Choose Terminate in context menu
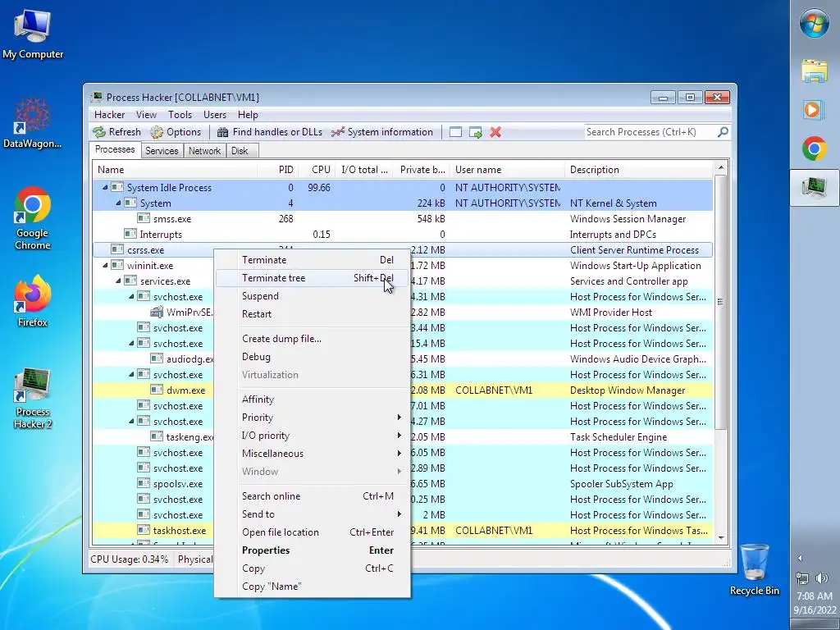This screenshot has height=630, width=840. [313, 260]
